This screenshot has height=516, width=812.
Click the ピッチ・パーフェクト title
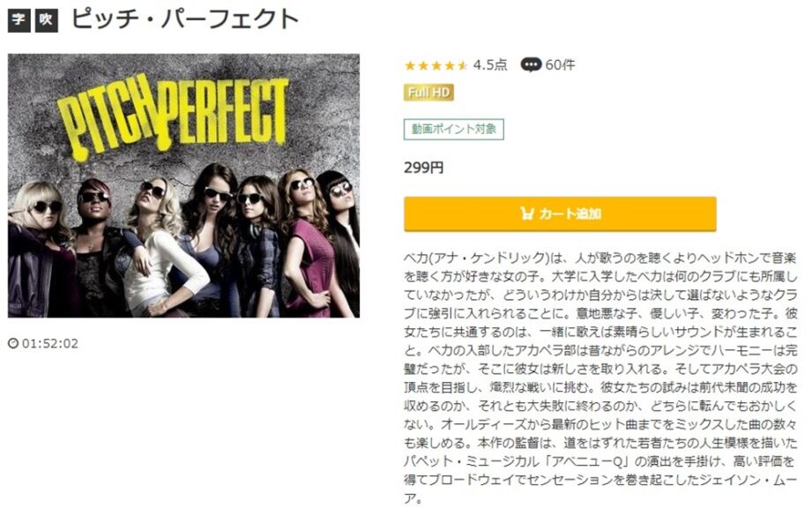click(x=184, y=19)
